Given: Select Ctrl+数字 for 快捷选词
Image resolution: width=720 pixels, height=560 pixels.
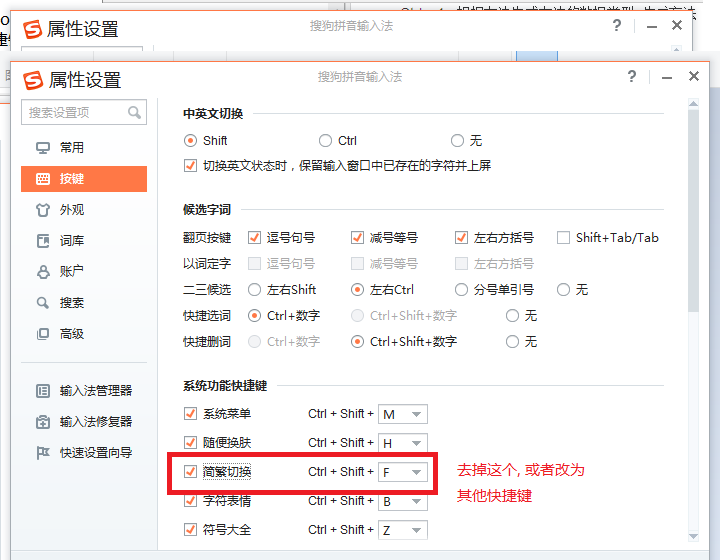Looking at the screenshot, I should [x=254, y=316].
